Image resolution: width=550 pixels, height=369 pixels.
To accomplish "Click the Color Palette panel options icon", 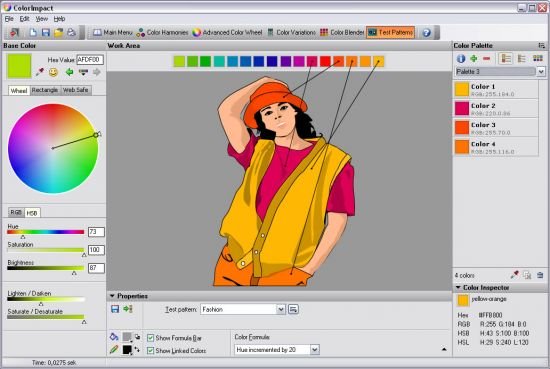I will [x=542, y=46].
